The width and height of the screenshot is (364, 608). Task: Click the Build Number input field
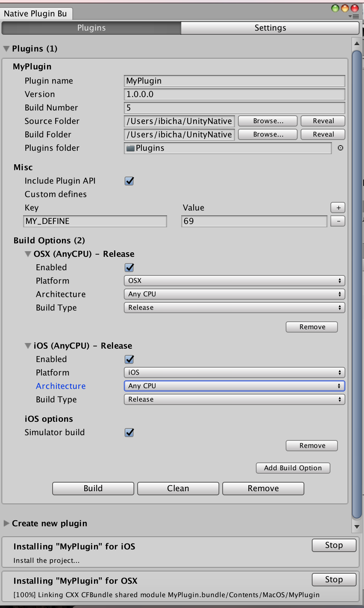(x=234, y=108)
